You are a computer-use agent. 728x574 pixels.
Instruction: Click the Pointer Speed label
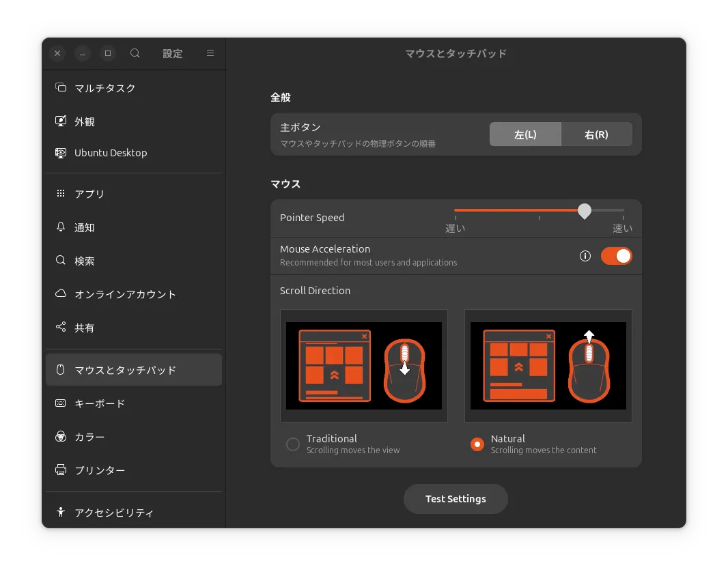[x=312, y=218]
